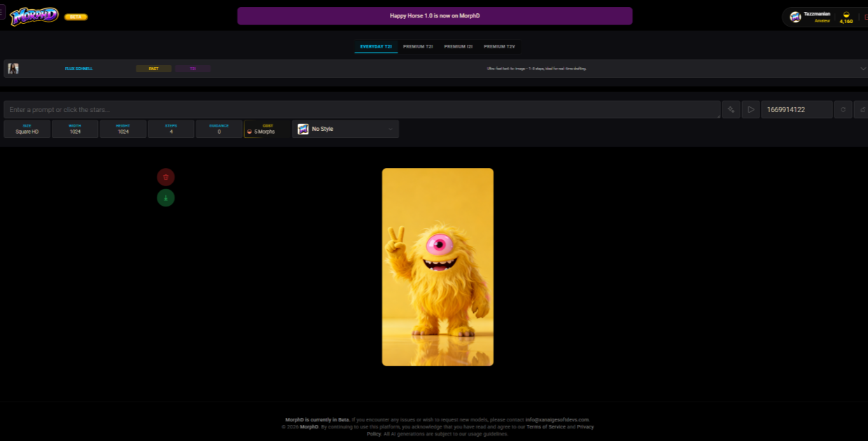Click the Flux Schnell model thumbnail
The height and width of the screenshot is (441, 868).
click(13, 69)
